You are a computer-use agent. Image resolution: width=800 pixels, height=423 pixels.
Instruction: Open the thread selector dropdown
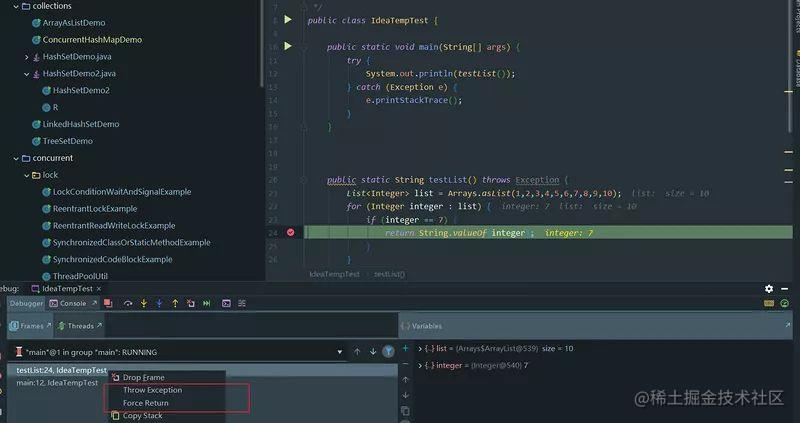click(340, 352)
